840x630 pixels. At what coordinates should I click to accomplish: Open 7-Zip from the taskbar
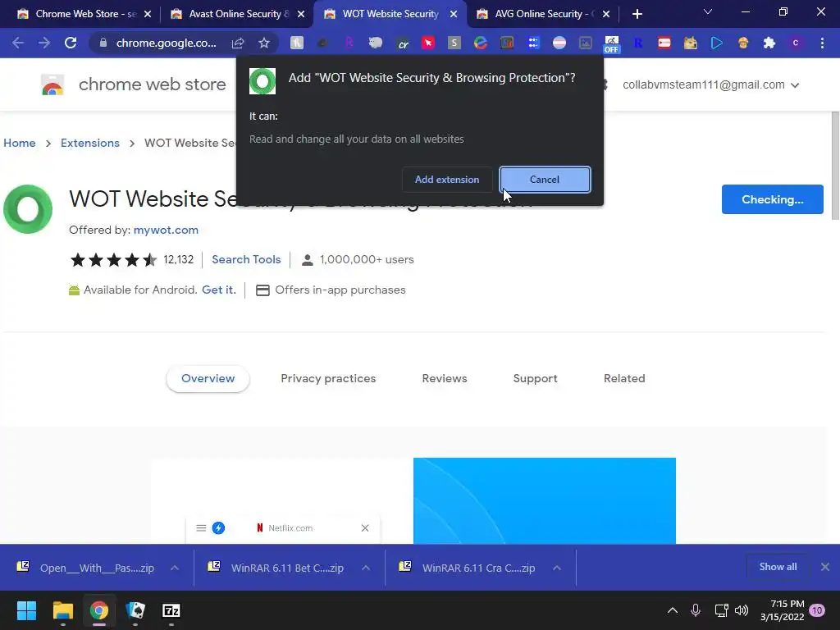[171, 610]
